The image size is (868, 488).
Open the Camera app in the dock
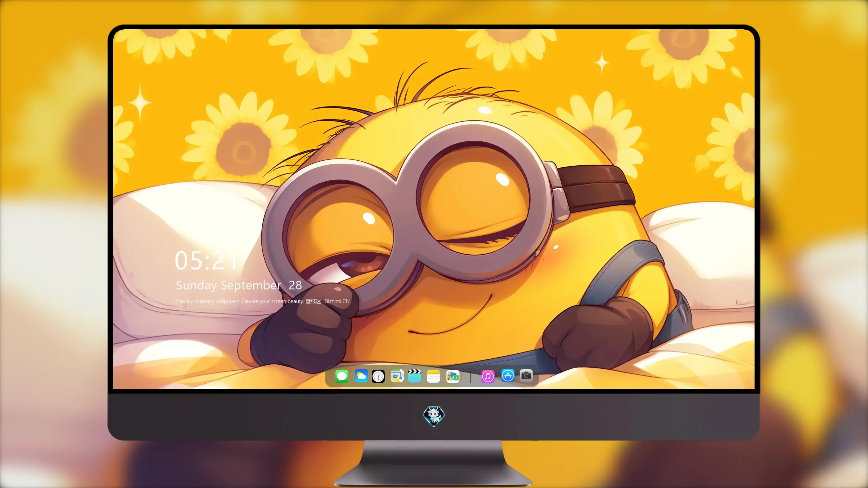pyautogui.click(x=526, y=375)
